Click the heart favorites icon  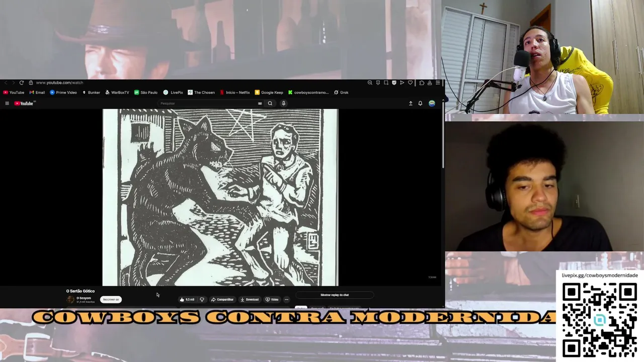tap(410, 82)
